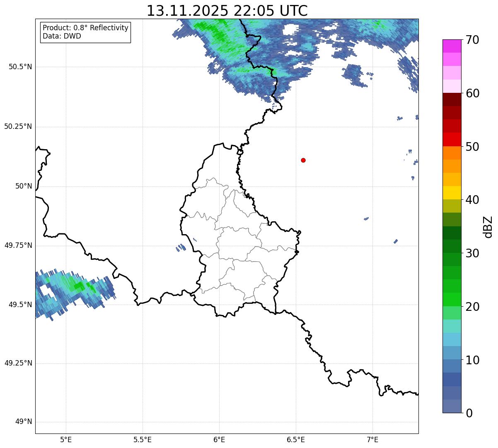Image resolution: width=498 pixels, height=448 pixels.
Task: Click the 7°E longitude label
Action: pyautogui.click(x=372, y=440)
